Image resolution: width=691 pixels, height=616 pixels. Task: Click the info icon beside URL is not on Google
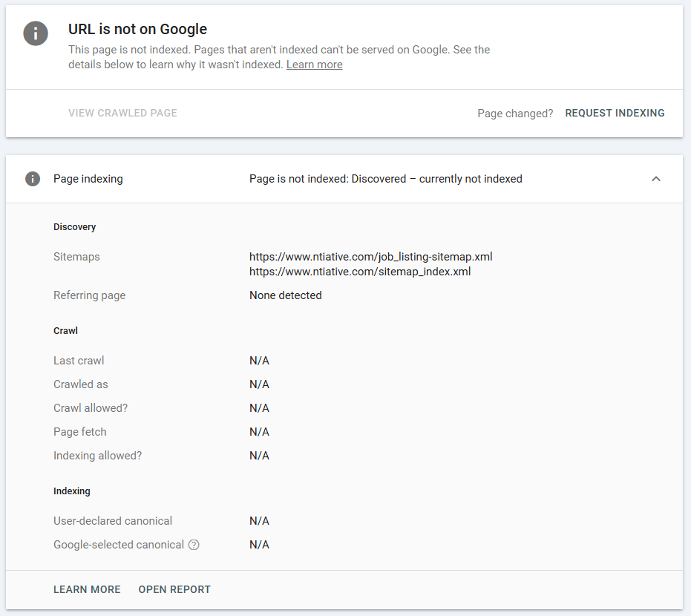pos(36,34)
